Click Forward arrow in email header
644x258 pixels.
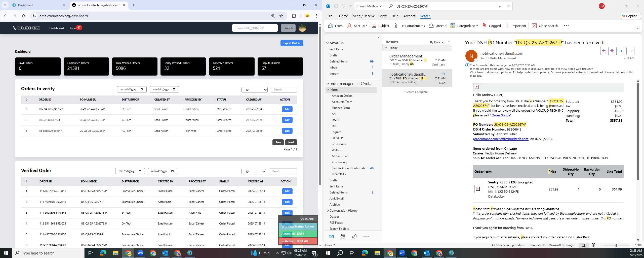(x=620, y=51)
